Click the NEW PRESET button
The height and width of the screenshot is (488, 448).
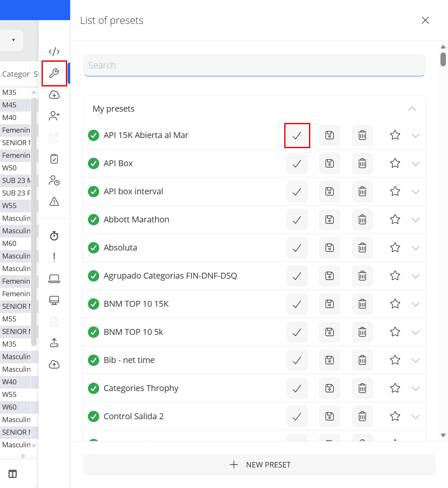click(x=259, y=465)
